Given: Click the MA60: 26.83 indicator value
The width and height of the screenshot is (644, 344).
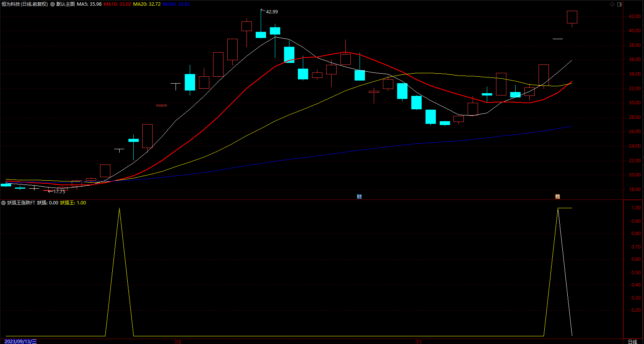Looking at the screenshot, I should [x=176, y=4].
